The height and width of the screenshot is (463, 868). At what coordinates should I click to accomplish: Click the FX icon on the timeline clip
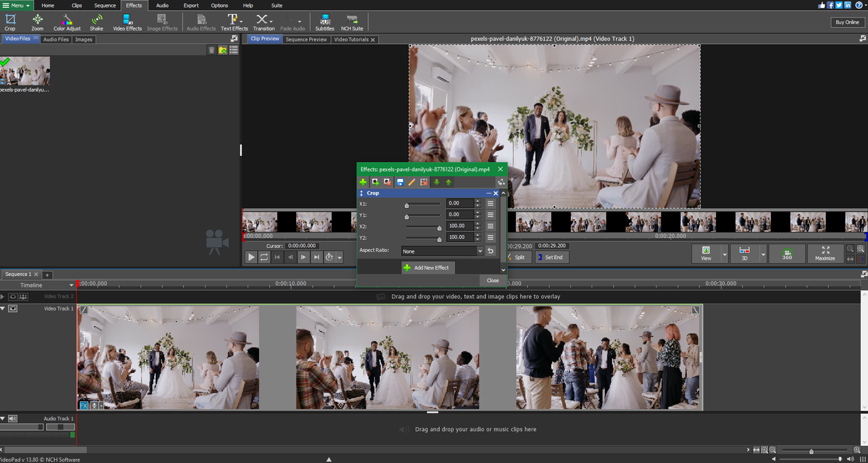tap(84, 405)
